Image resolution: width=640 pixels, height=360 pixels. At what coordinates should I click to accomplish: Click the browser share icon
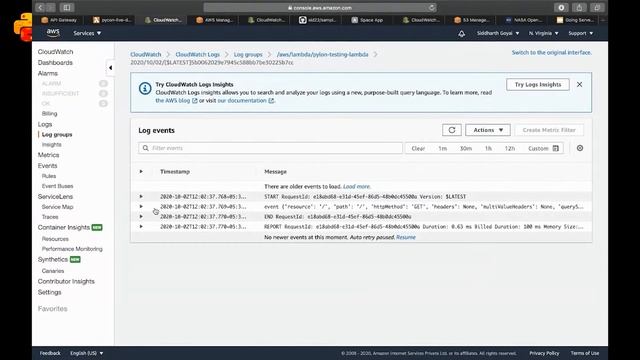(x=579, y=7)
